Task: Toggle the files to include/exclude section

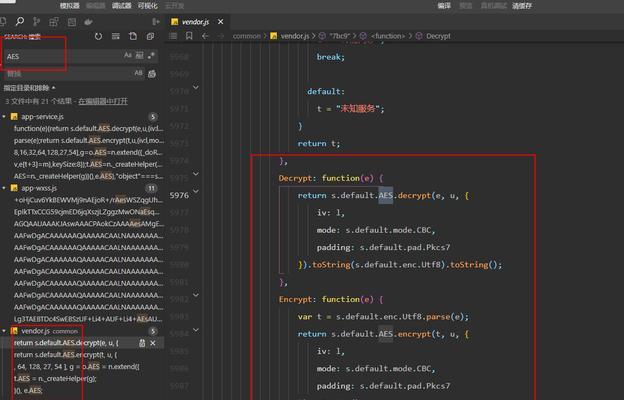Action: [x=29, y=88]
